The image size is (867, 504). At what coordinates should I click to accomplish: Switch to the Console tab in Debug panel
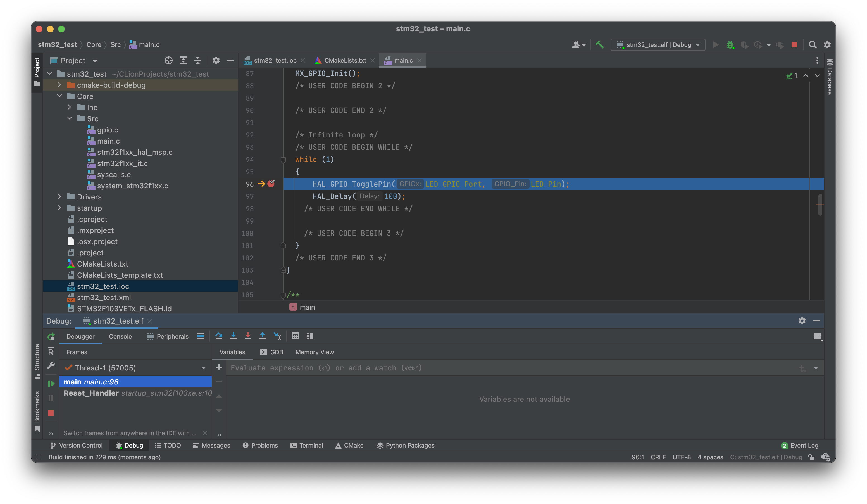click(120, 336)
